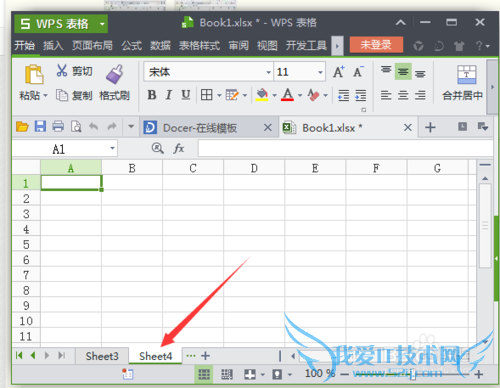This screenshot has height=388, width=500.
Task: Apply cell borders icon
Action: point(207,95)
